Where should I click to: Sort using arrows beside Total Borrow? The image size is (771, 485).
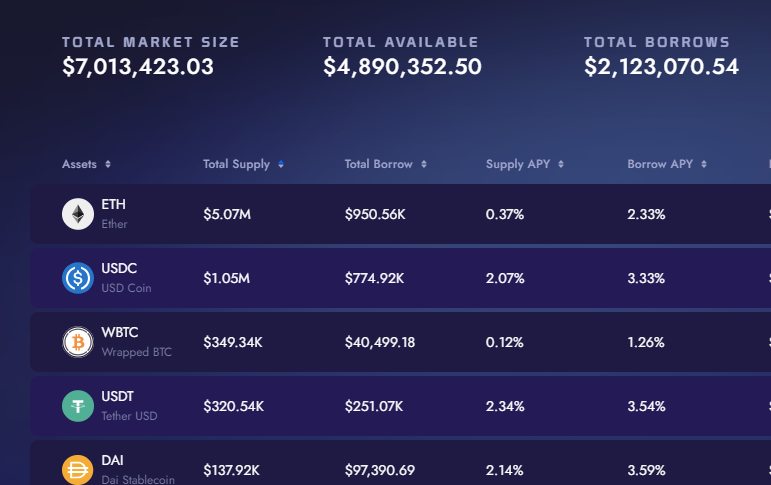(424, 164)
